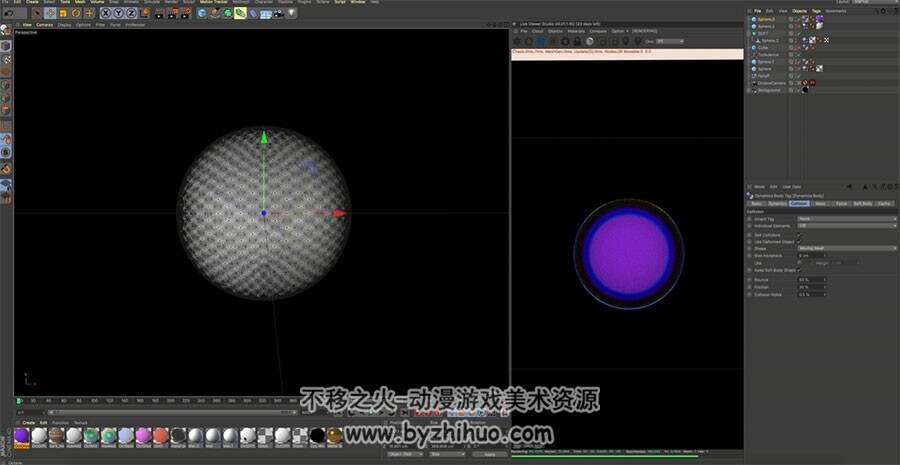Open the Inherit Tag dropdown

[847, 219]
